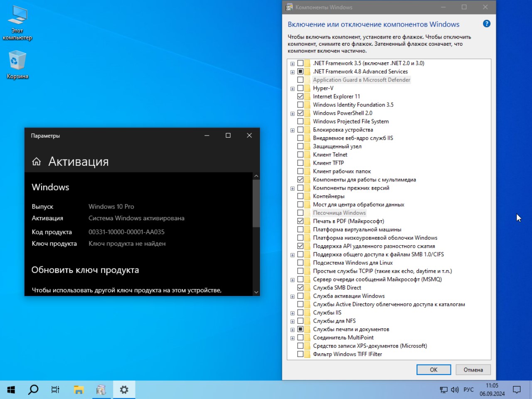Click the folder icon beside Служба SMB Direct
Screen dimensions: 532x399
pyautogui.click(x=307, y=288)
